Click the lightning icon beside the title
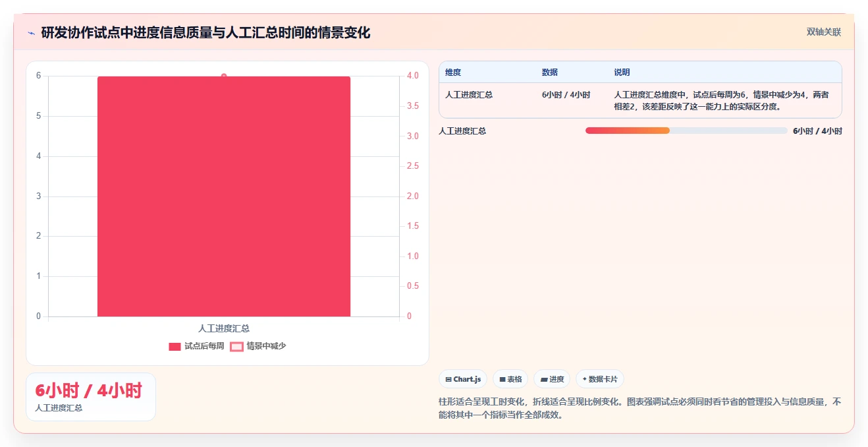The height and width of the screenshot is (447, 868). pyautogui.click(x=31, y=32)
